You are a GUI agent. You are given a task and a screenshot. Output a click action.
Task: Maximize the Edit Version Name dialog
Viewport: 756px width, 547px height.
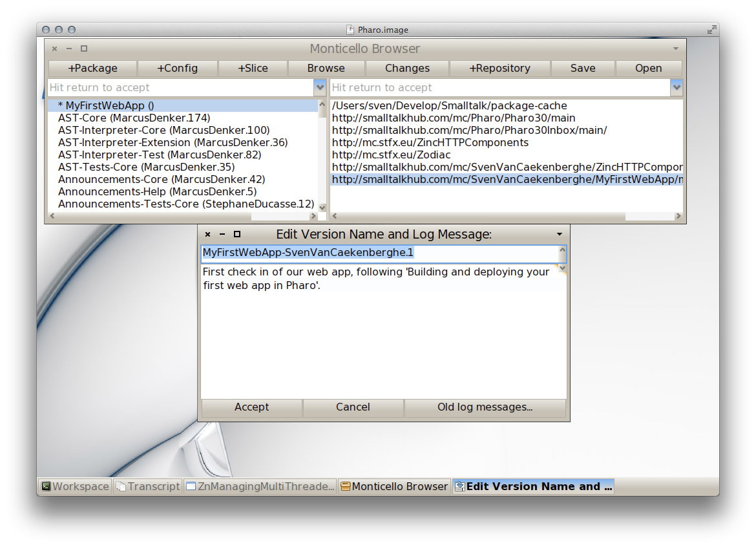coord(236,235)
